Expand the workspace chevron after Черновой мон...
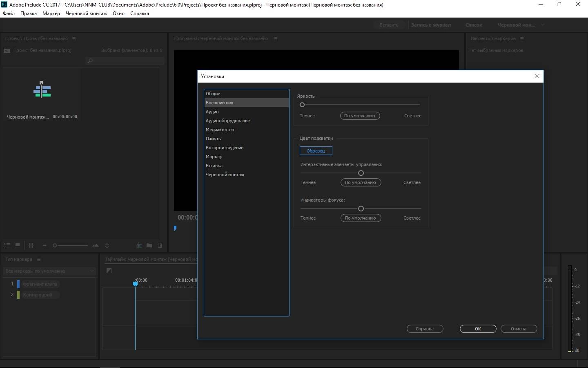The width and height of the screenshot is (588, 368). point(543,25)
